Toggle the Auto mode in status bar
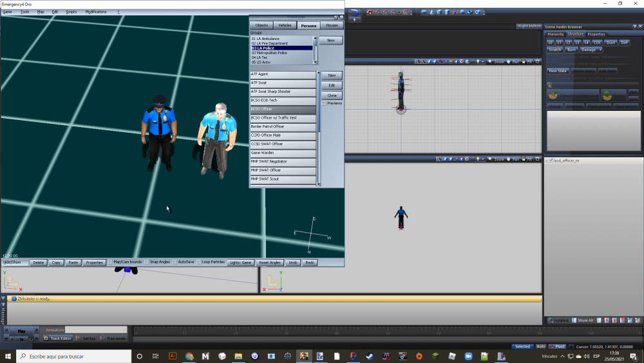 541,346
